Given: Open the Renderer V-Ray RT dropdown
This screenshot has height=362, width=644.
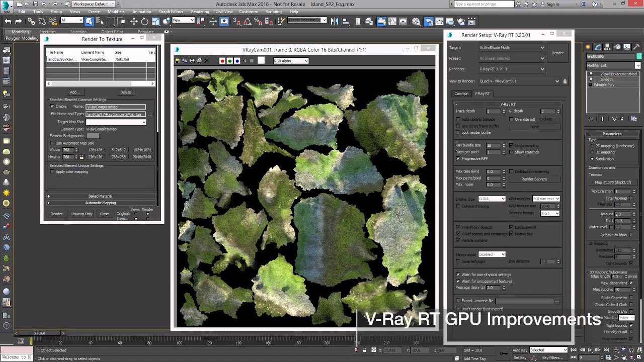Looking at the screenshot, I should point(511,69).
